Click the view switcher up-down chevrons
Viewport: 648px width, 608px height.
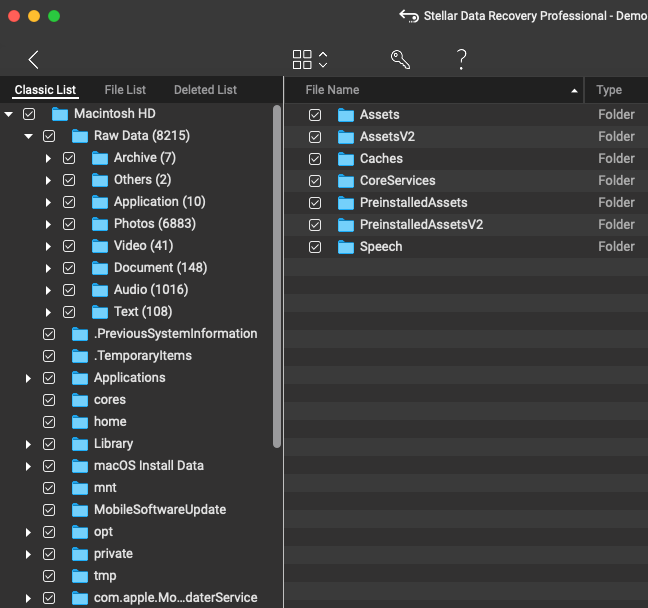click(x=323, y=60)
